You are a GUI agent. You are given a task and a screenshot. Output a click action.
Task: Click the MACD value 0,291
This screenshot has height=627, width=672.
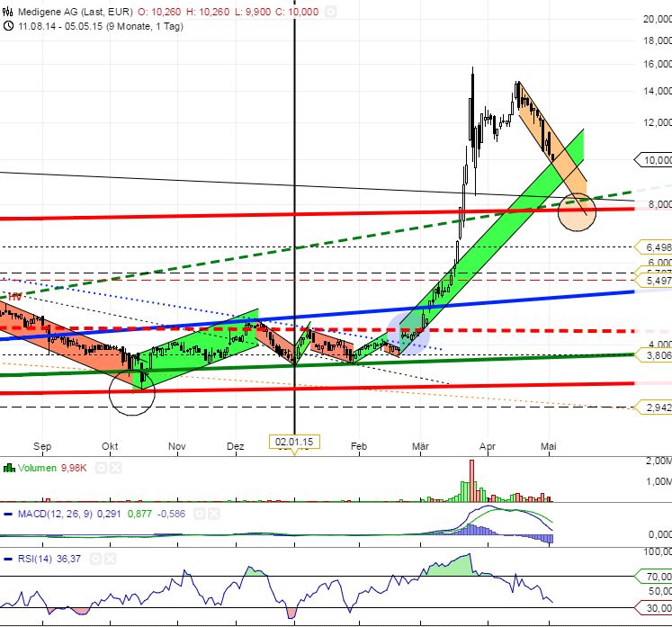[x=109, y=514]
